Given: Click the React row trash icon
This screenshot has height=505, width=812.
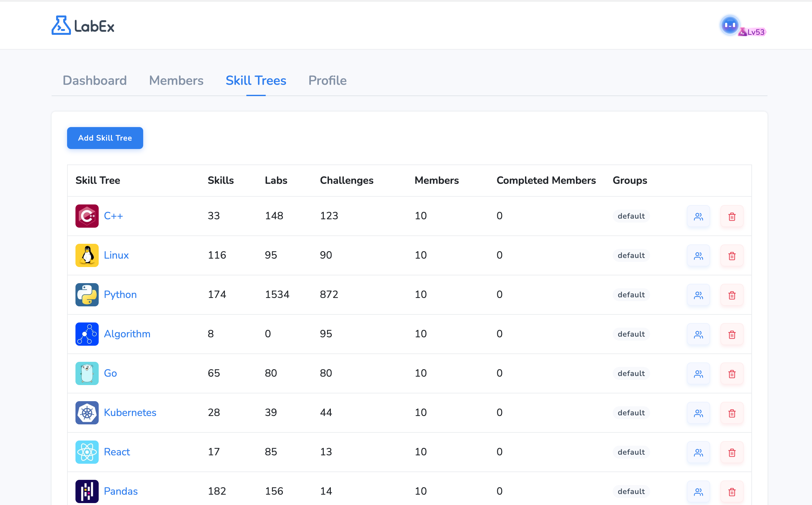Looking at the screenshot, I should 731,452.
